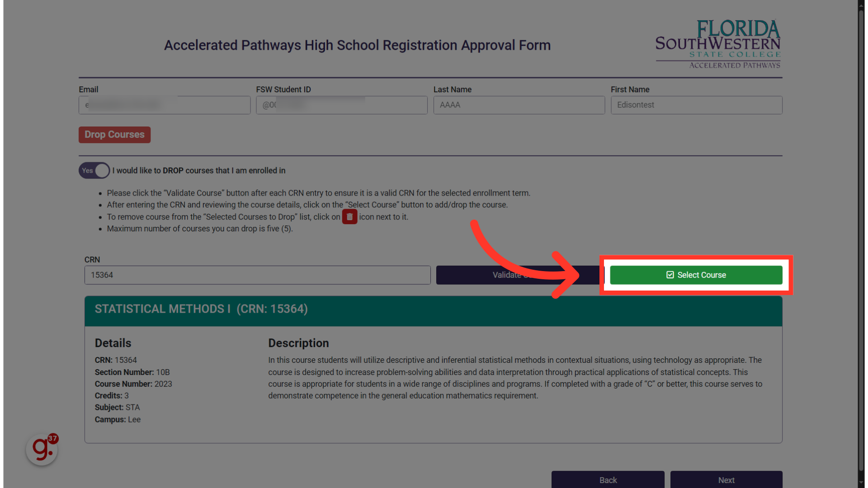Click the green Select Course button
The image size is (868, 488).
pos(696,275)
